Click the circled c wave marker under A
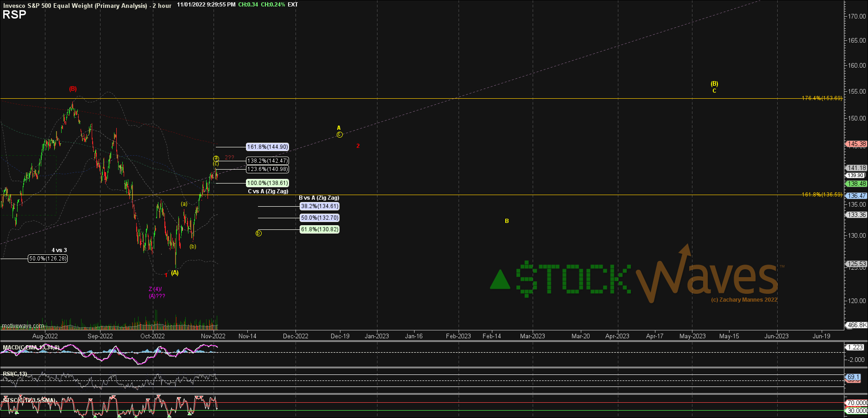868x418 pixels. click(x=340, y=135)
